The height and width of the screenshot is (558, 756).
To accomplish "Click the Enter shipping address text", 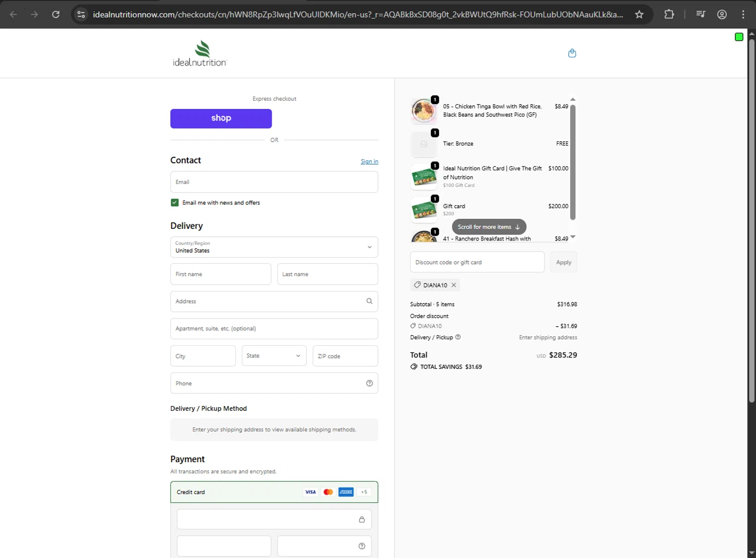I will tap(548, 338).
